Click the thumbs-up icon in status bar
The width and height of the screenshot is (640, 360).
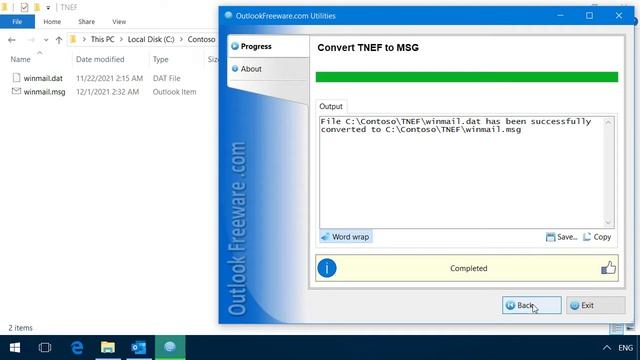tap(608, 268)
